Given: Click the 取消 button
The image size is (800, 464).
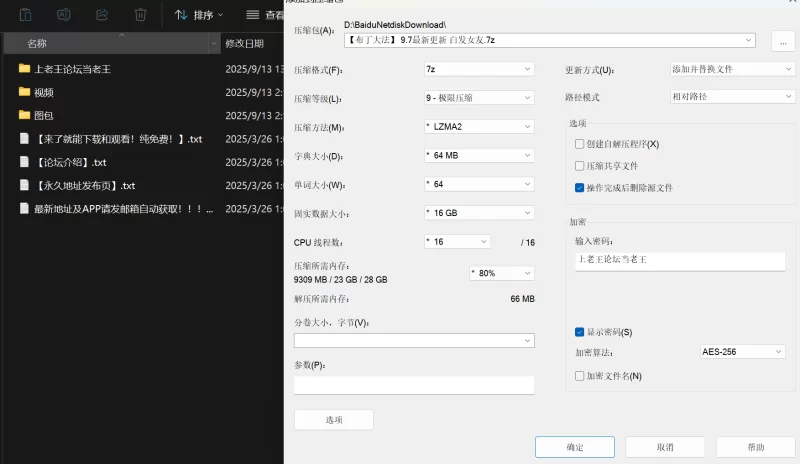Looking at the screenshot, I should pos(665,447).
